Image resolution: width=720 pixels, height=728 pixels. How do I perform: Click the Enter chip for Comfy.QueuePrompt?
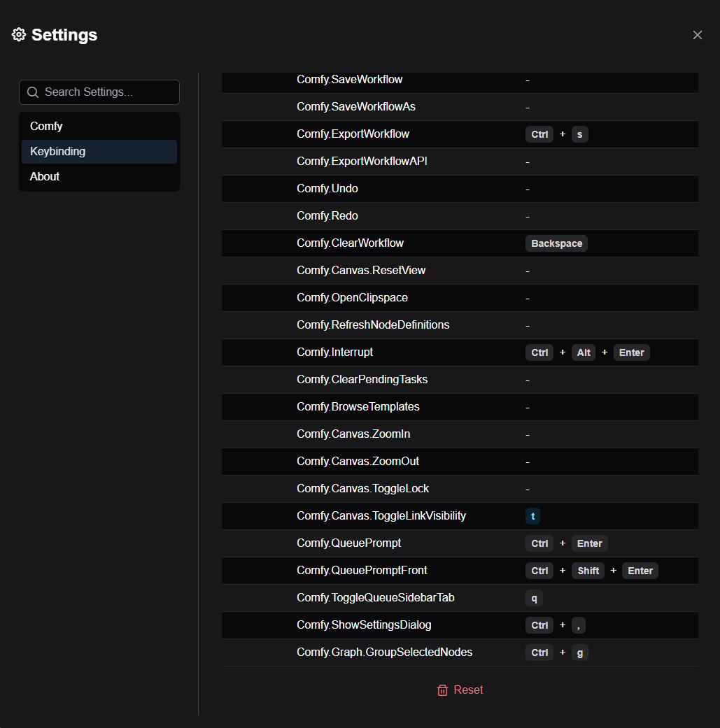coord(589,543)
